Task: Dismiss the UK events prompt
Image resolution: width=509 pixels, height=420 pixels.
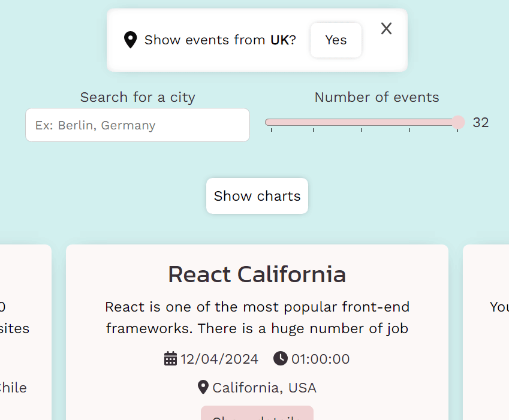Action: coord(386,29)
